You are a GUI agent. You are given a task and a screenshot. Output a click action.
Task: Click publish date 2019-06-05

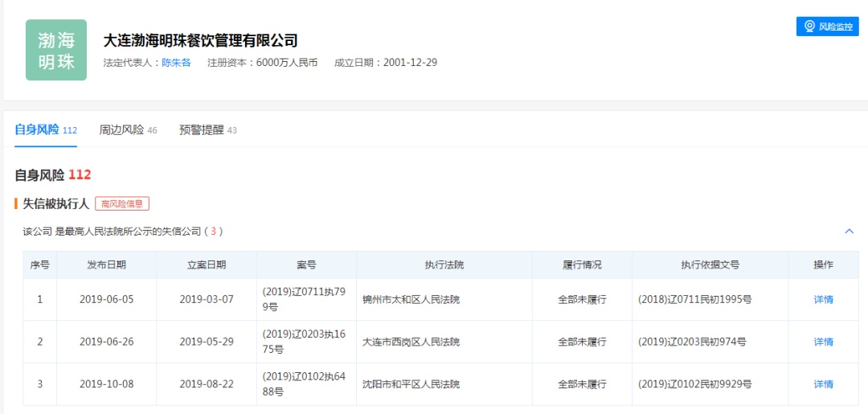pyautogui.click(x=107, y=300)
